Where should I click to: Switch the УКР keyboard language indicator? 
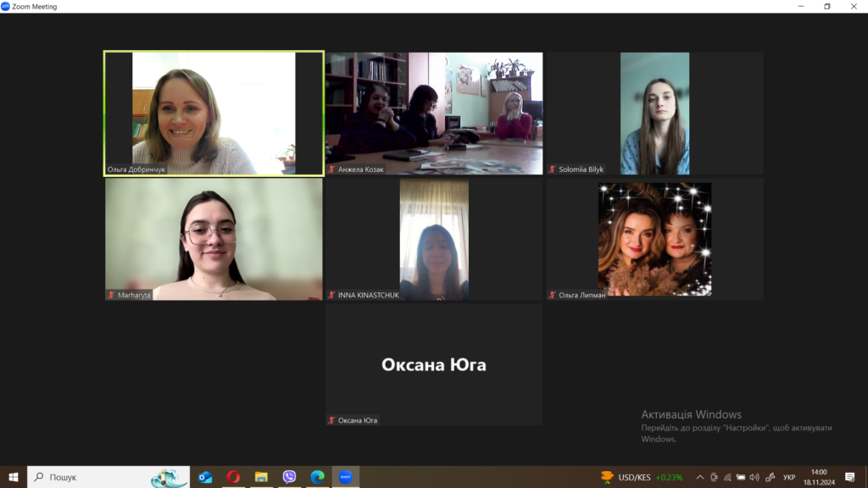coord(789,477)
